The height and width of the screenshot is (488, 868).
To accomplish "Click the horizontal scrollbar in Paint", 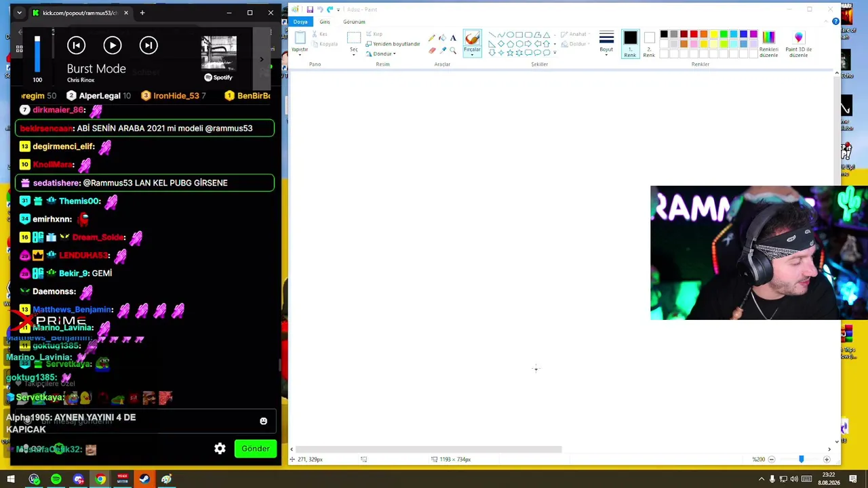I will pyautogui.click(x=429, y=449).
